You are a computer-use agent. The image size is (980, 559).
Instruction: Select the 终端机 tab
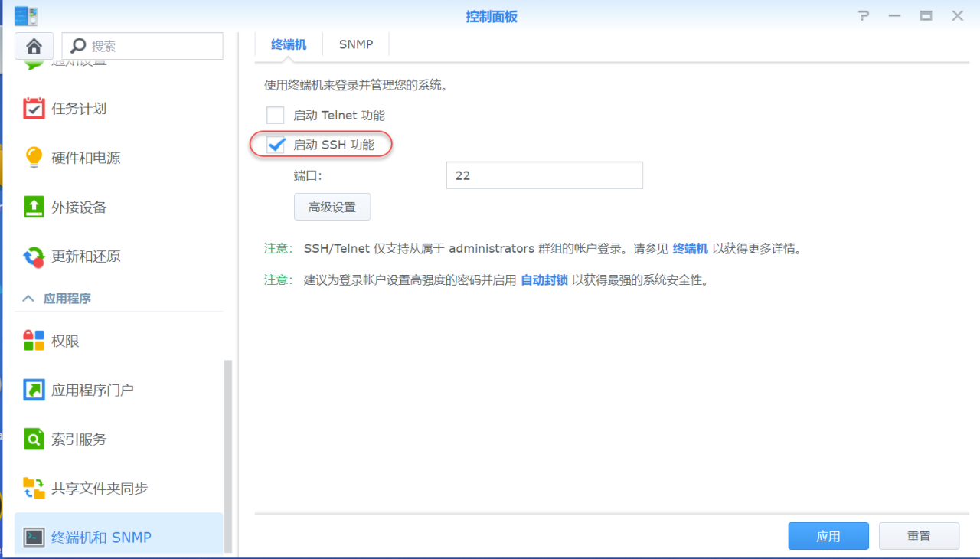[288, 44]
